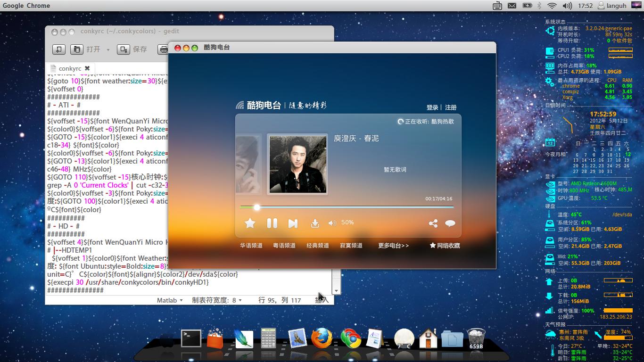644x362 pixels.
Task: Open the Home folder dock icon
Action: (428, 338)
